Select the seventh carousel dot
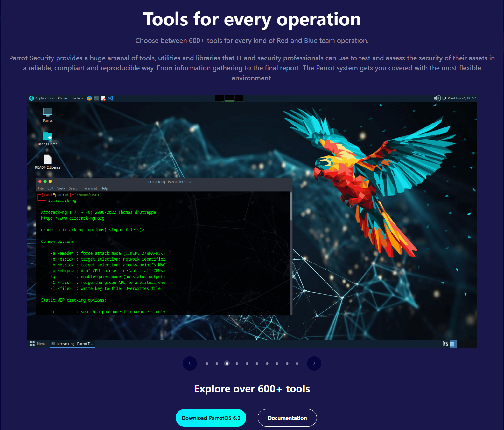 tap(267, 363)
